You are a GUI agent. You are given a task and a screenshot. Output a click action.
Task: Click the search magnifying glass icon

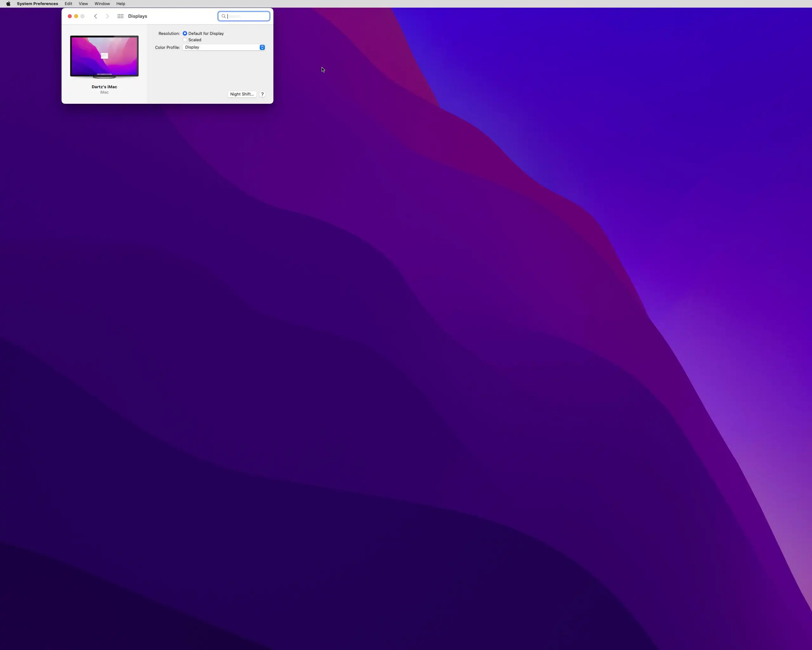pos(223,16)
